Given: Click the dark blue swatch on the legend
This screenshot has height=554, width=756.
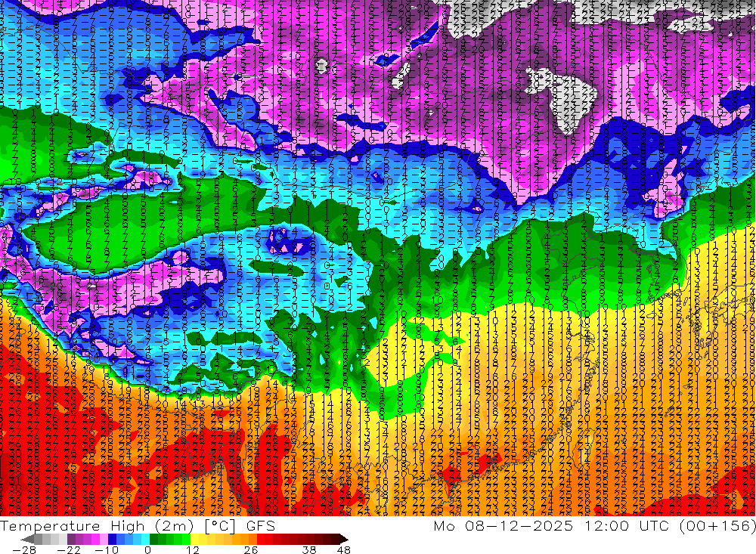Looking at the screenshot, I should pyautogui.click(x=112, y=539).
